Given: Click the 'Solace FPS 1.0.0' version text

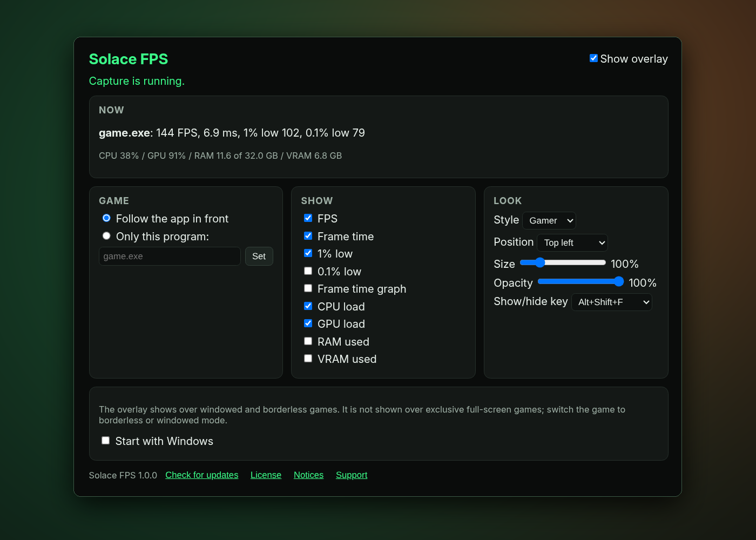Looking at the screenshot, I should [123, 475].
